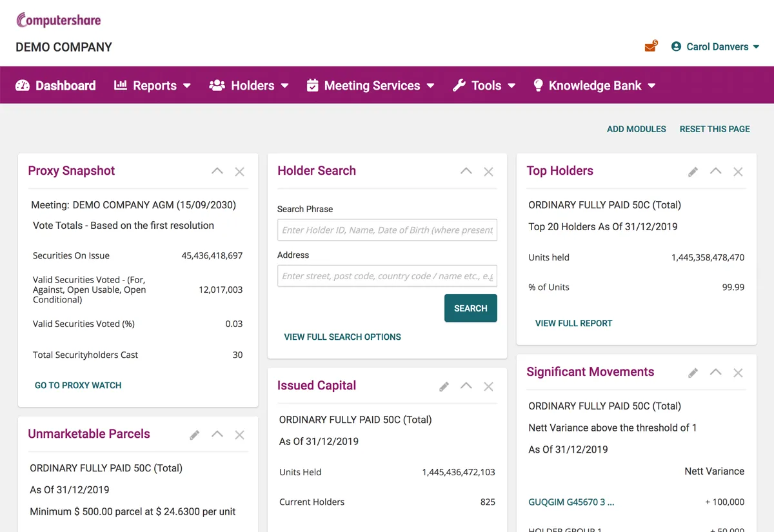The height and width of the screenshot is (532, 774).
Task: Collapse the Proxy Snapshot widget
Action: click(x=217, y=172)
